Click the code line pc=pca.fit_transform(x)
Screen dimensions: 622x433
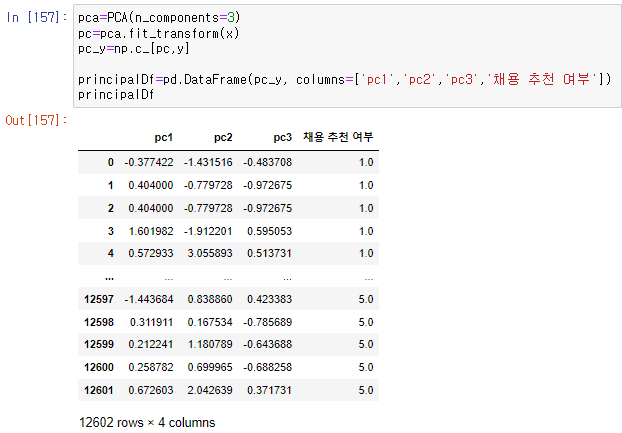[159, 33]
